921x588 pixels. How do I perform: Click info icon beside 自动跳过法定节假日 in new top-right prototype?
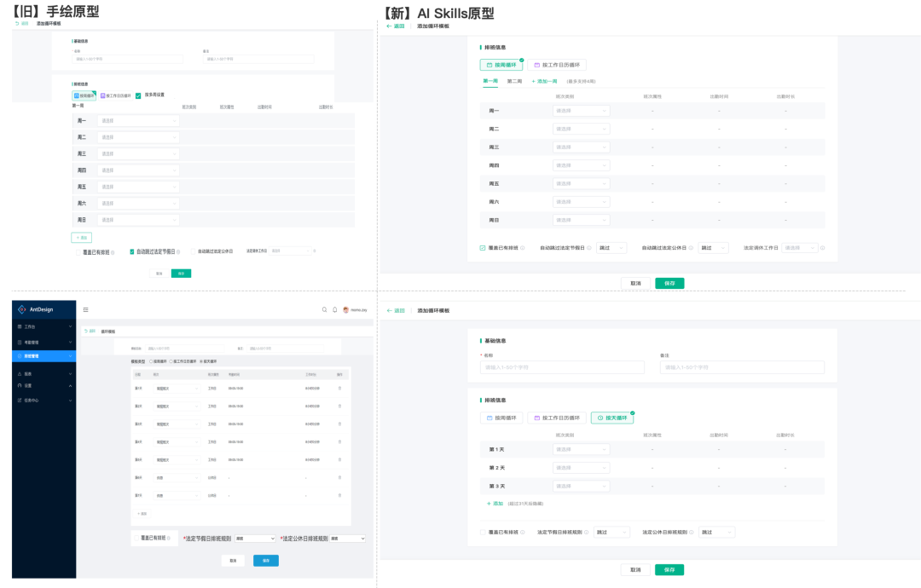point(589,248)
